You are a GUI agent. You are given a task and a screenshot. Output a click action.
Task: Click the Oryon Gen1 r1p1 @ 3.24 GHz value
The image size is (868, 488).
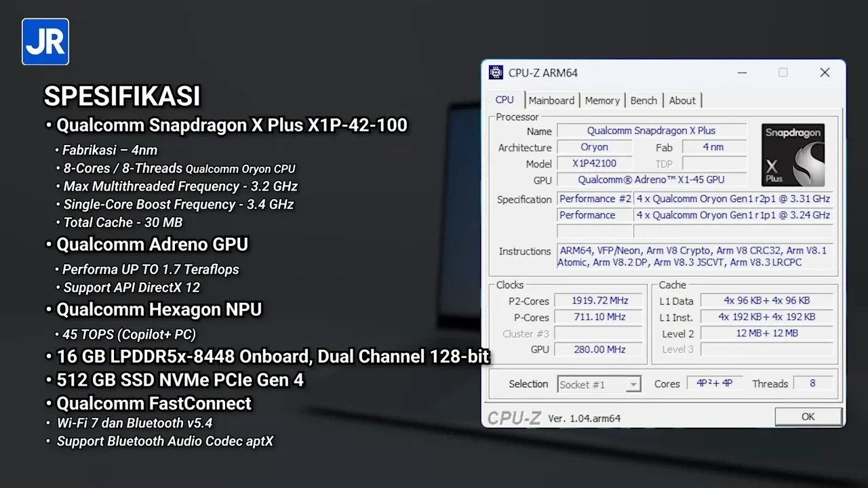click(733, 215)
